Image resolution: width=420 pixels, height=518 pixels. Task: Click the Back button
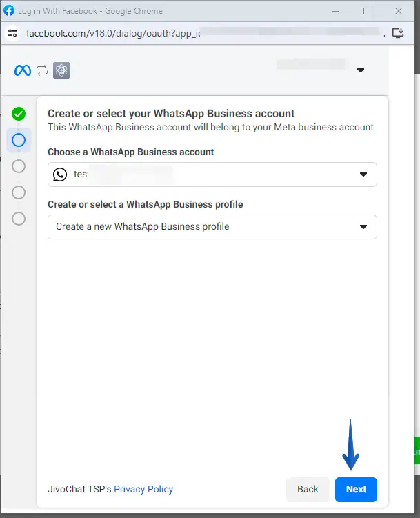click(x=308, y=489)
